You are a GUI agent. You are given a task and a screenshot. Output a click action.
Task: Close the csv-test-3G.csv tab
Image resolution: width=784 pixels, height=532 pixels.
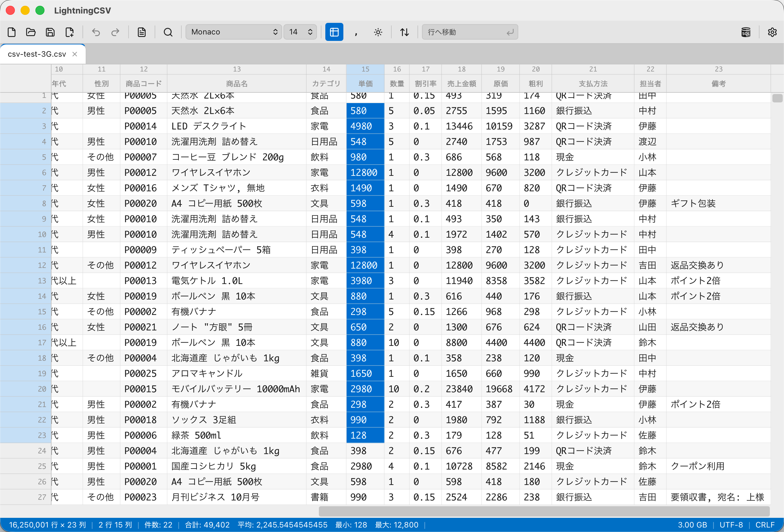(75, 54)
